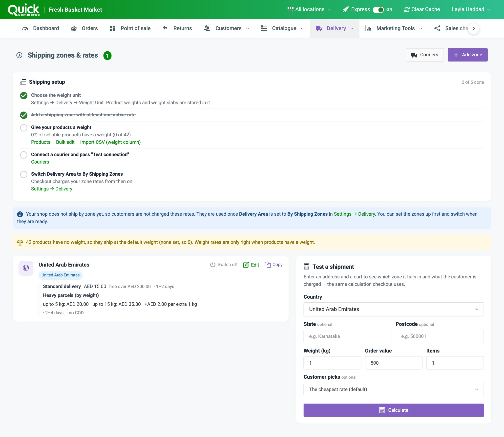The width and height of the screenshot is (504, 437).
Task: Click the Calculate button
Action: pos(394,410)
